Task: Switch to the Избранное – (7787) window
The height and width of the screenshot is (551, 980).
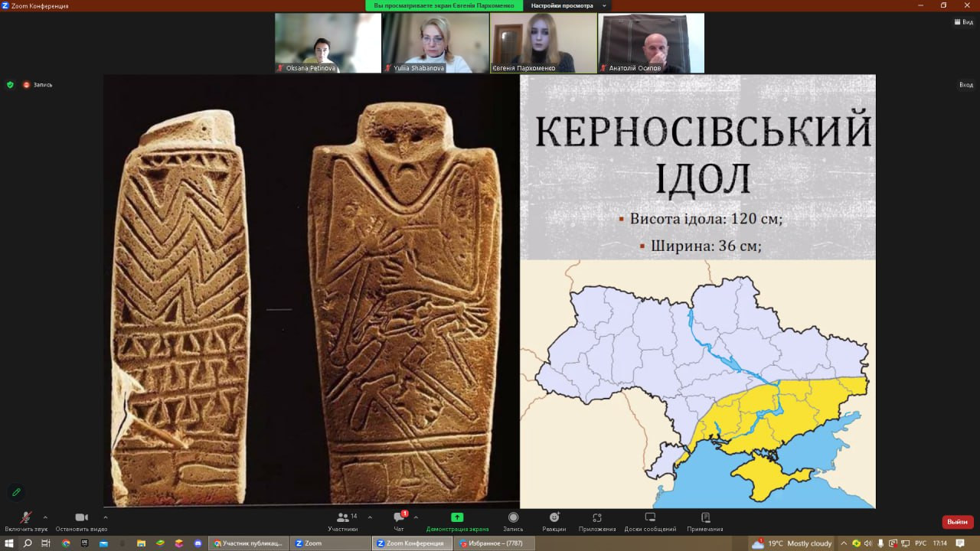Action: (494, 543)
